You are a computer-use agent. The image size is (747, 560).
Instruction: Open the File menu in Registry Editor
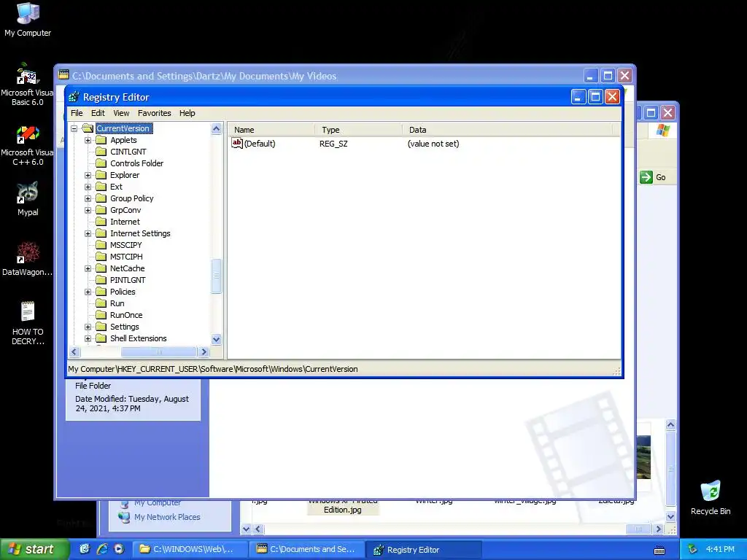(77, 113)
